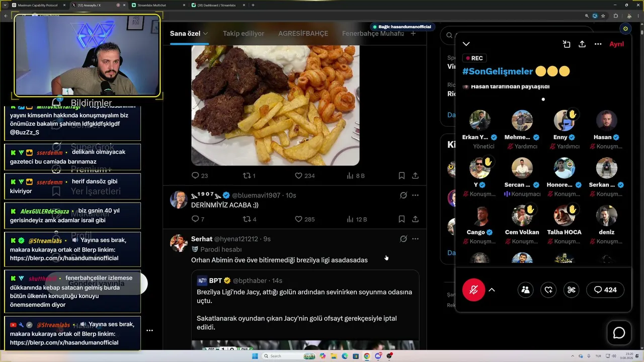Like the food photo post with 234 likes
Image resolution: width=644 pixels, height=362 pixels.
click(304, 175)
